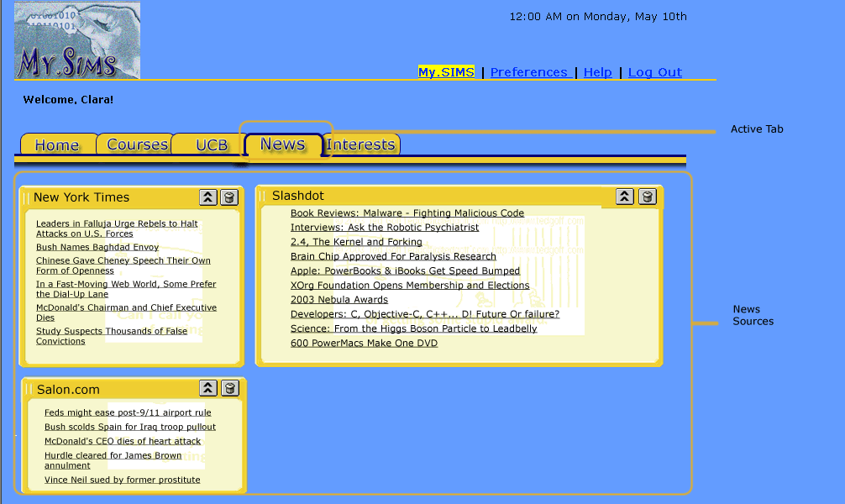Viewport: 845px width, 504px height.
Task: Delete the New York Times panel
Action: click(229, 197)
